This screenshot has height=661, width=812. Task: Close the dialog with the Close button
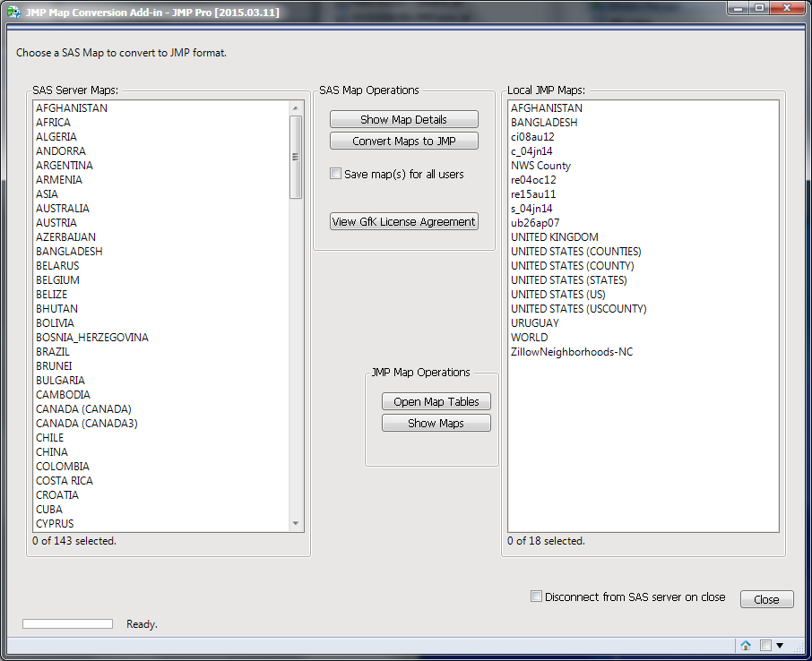pos(766,598)
